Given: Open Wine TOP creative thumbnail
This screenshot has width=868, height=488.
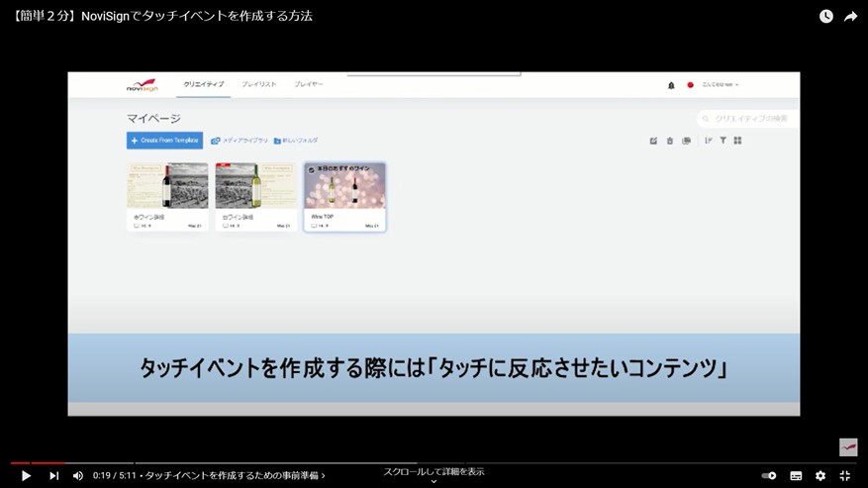Looking at the screenshot, I should (x=344, y=187).
